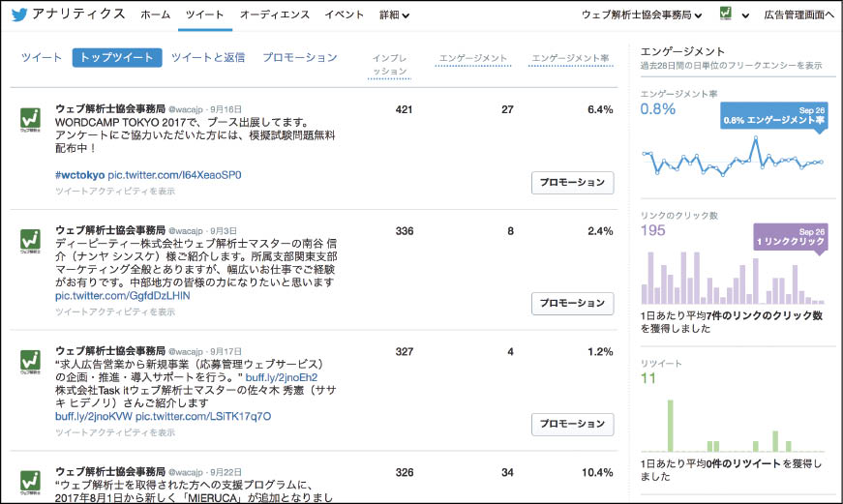Image resolution: width=843 pixels, height=504 pixels.
Task: Promote the 9月17日 tweet
Action: pyautogui.click(x=573, y=424)
